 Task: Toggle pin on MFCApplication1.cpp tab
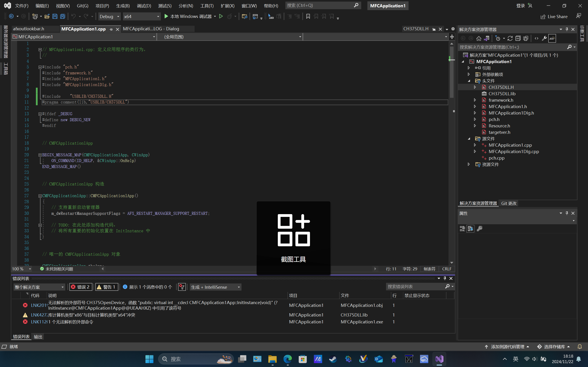click(x=111, y=29)
